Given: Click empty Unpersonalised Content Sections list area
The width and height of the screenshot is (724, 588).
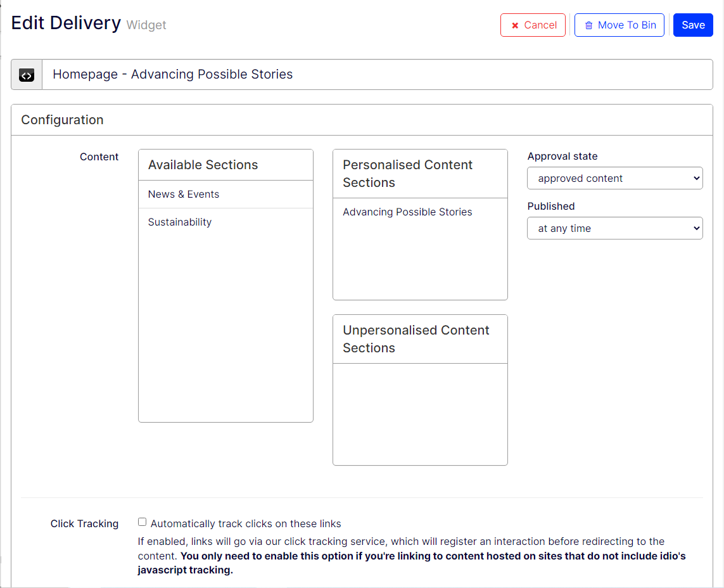Looking at the screenshot, I should (x=420, y=414).
